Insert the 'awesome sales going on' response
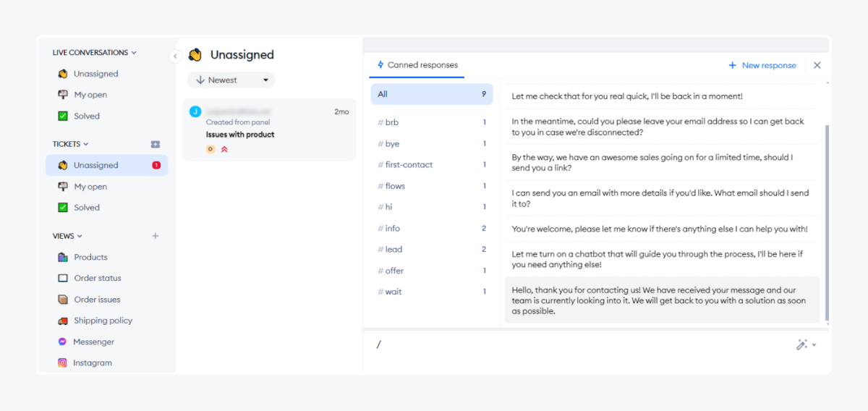The image size is (868, 411). coord(662,162)
